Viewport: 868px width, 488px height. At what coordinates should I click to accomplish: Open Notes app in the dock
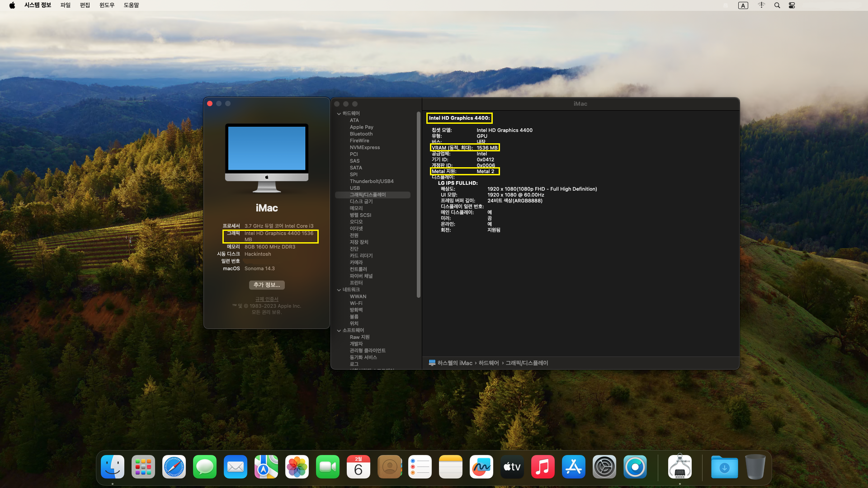click(x=451, y=467)
